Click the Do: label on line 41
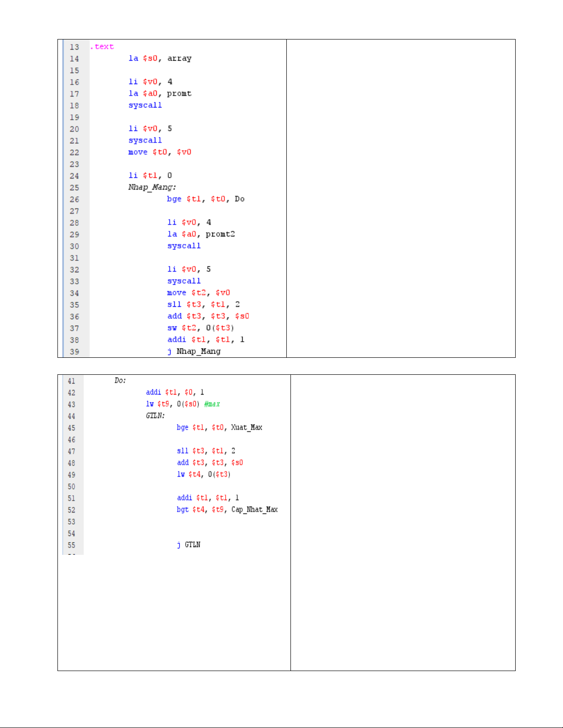This screenshot has height=728, width=563. [x=120, y=381]
